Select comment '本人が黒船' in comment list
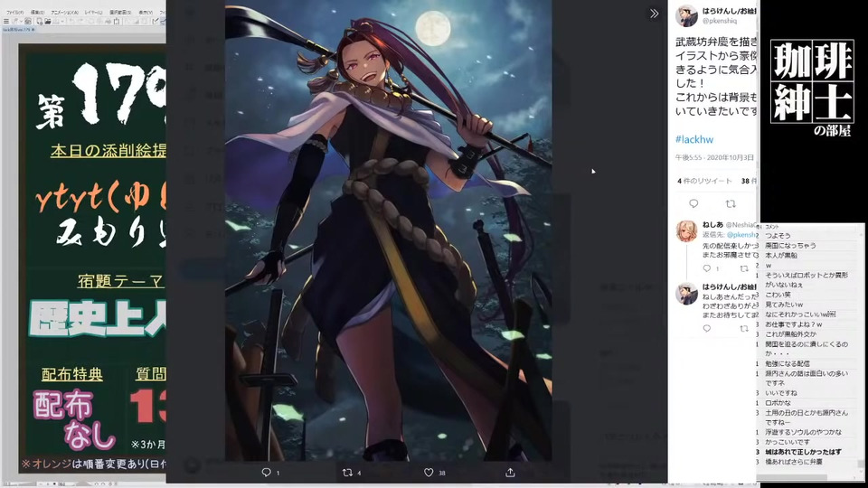The height and width of the screenshot is (488, 868). coord(780,256)
